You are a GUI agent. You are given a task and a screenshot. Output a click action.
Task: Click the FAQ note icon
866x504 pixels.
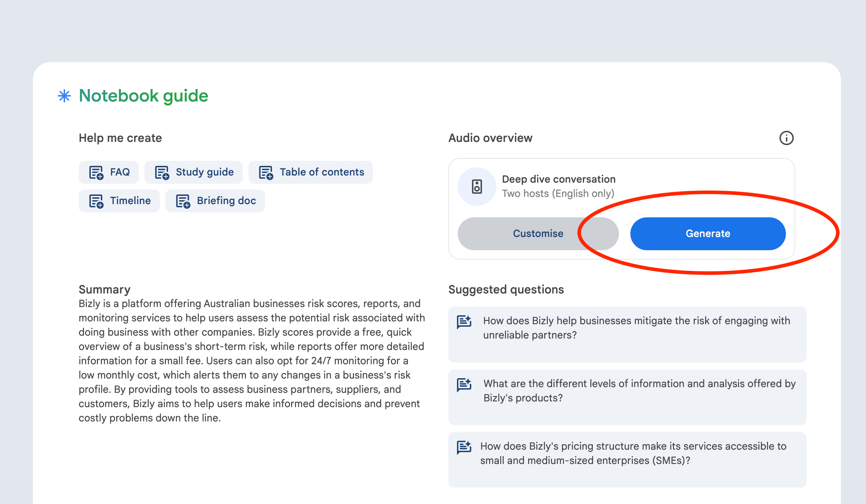[x=96, y=173]
